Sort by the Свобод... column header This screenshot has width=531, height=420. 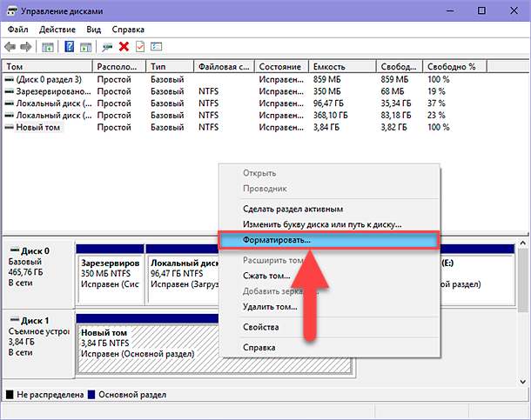(x=400, y=67)
